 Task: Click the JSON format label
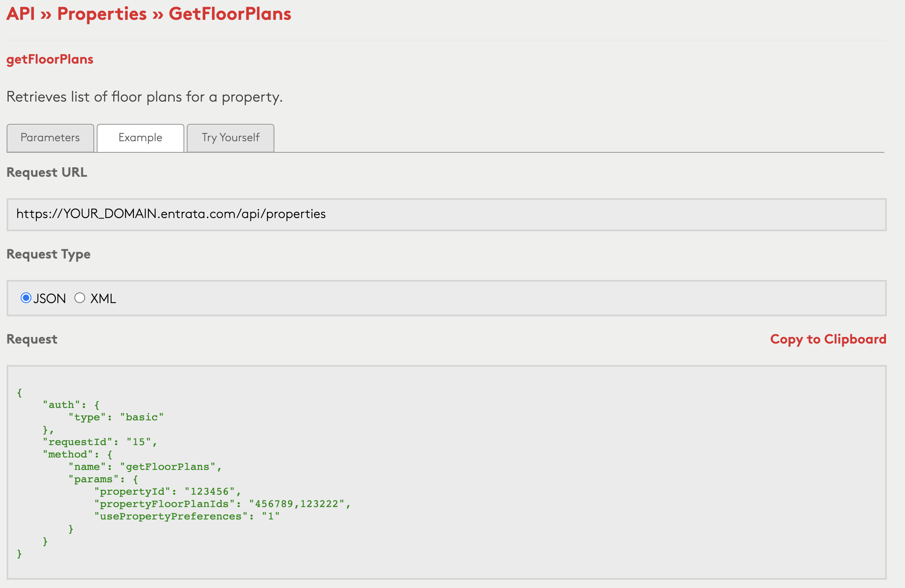pos(50,299)
